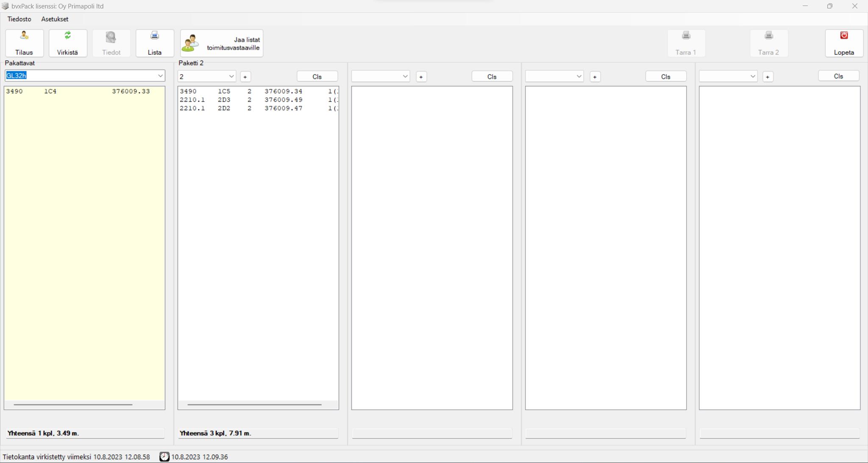Click Cls button in Paketti 2 column
The height and width of the screenshot is (463, 868).
click(317, 77)
